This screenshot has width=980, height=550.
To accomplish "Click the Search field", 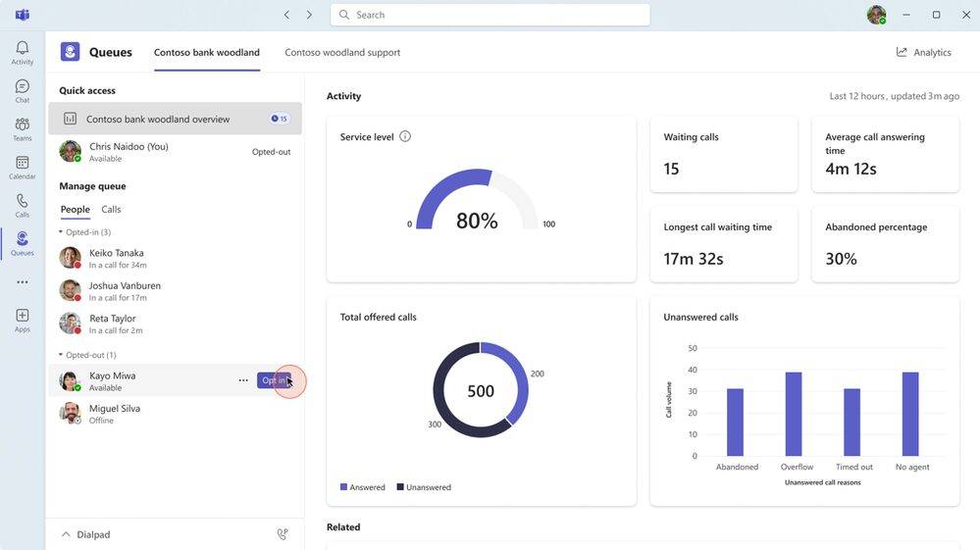I will pos(490,15).
